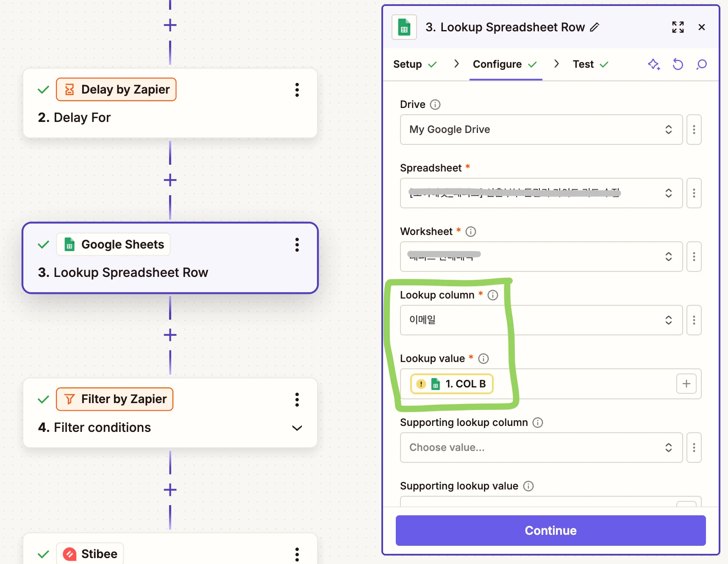Select the Filter by Zapier step card

(x=170, y=413)
